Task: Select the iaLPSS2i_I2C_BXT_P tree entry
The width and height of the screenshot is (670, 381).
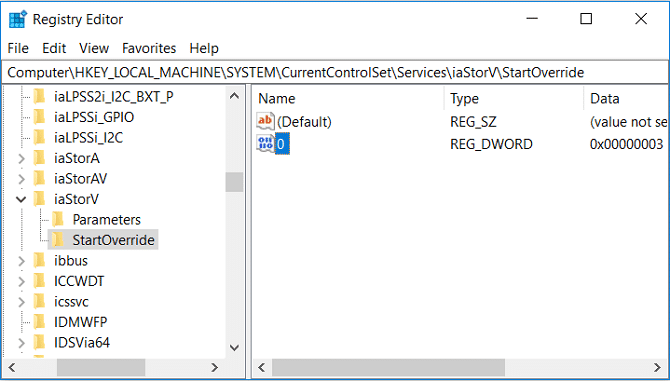Action: coord(114,97)
